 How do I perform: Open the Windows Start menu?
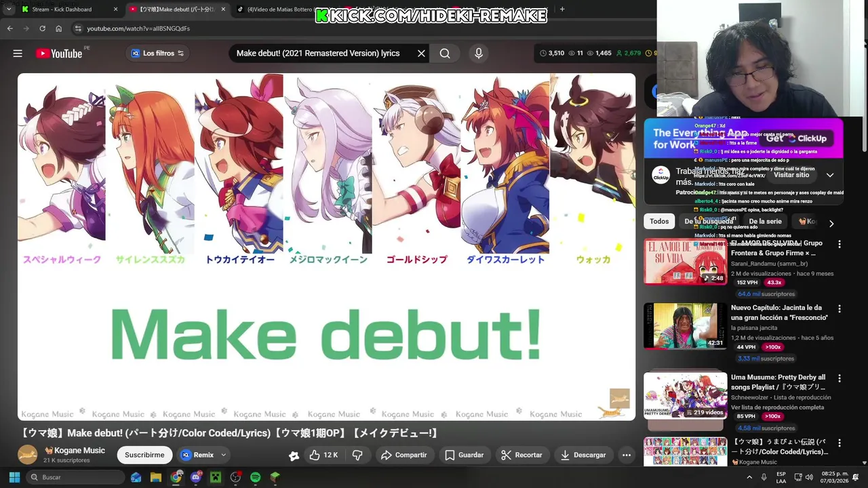[14, 477]
